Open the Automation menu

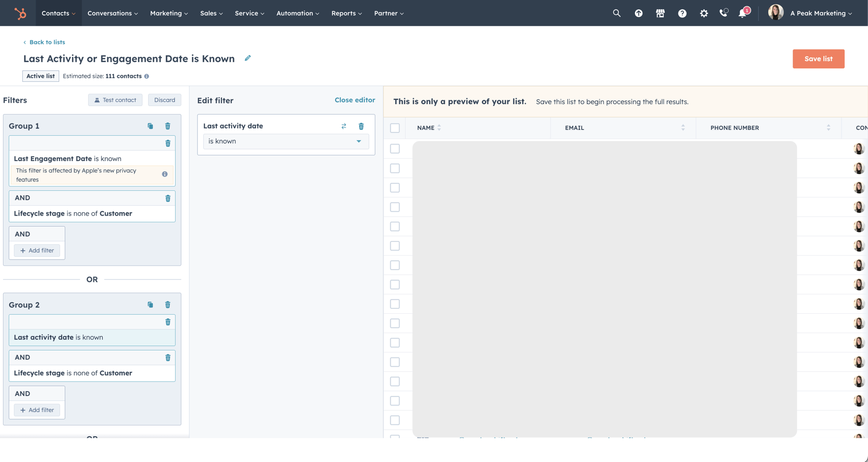point(297,13)
